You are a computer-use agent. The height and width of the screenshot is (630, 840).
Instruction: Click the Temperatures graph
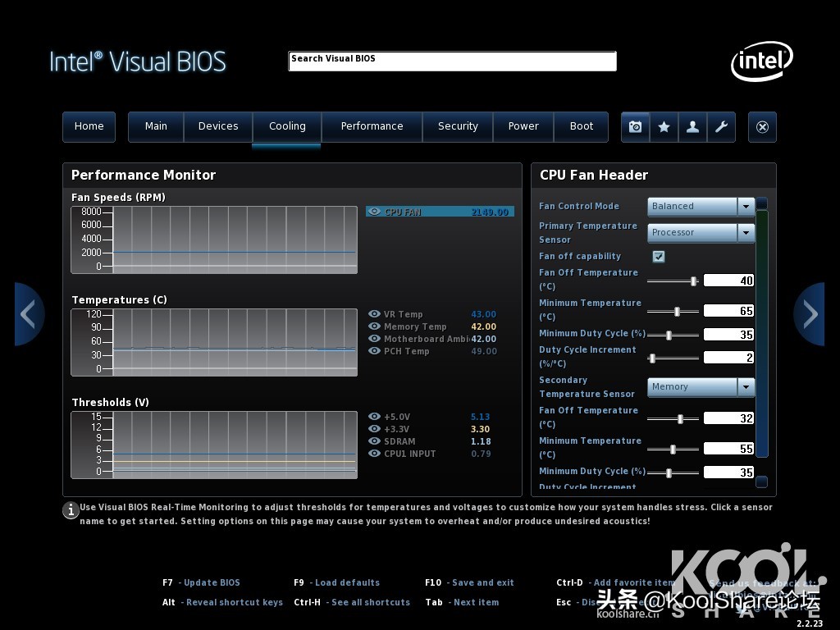214,342
